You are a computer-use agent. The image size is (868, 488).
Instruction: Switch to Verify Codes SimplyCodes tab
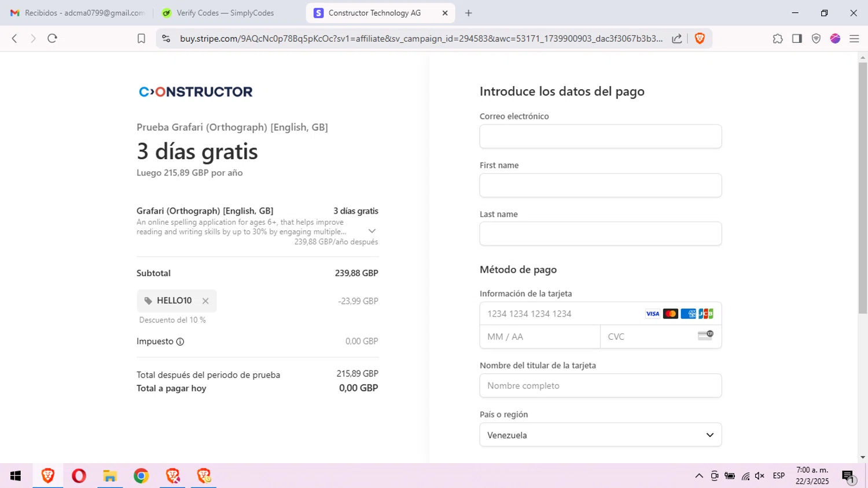[x=226, y=13]
